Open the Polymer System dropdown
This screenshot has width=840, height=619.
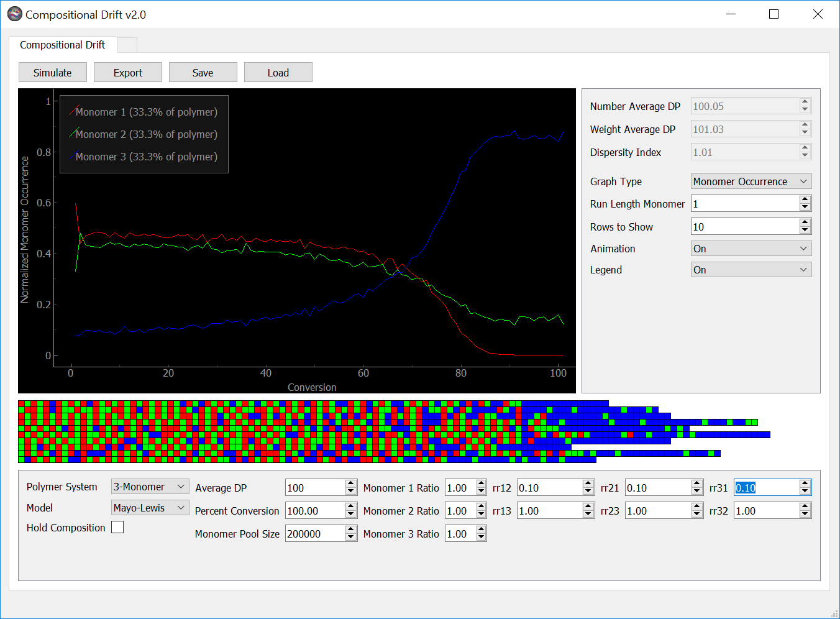150,487
